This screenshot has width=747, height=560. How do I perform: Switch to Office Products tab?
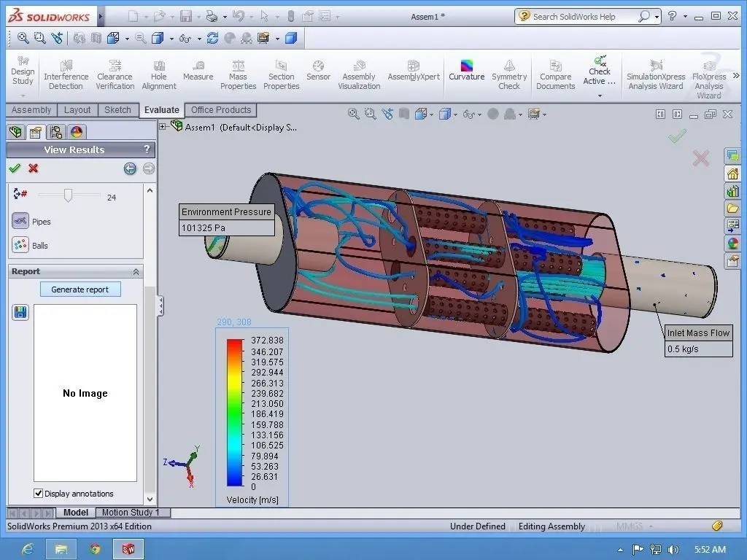pos(220,110)
